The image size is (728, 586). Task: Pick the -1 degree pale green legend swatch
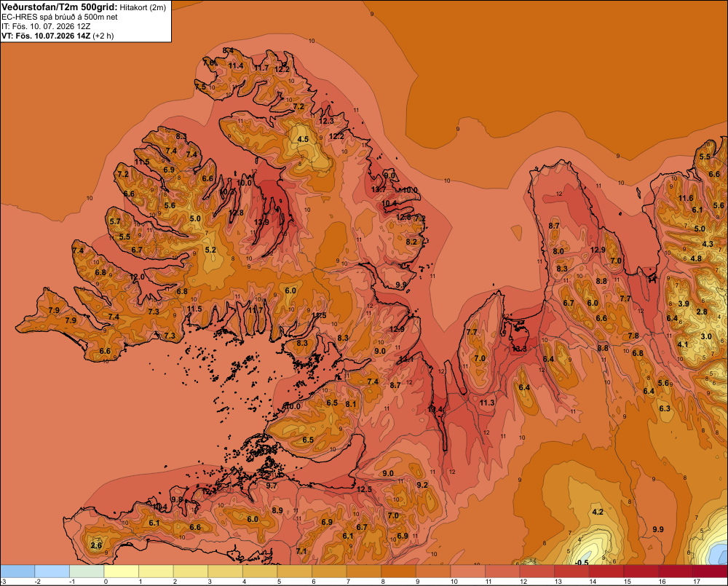point(87,571)
